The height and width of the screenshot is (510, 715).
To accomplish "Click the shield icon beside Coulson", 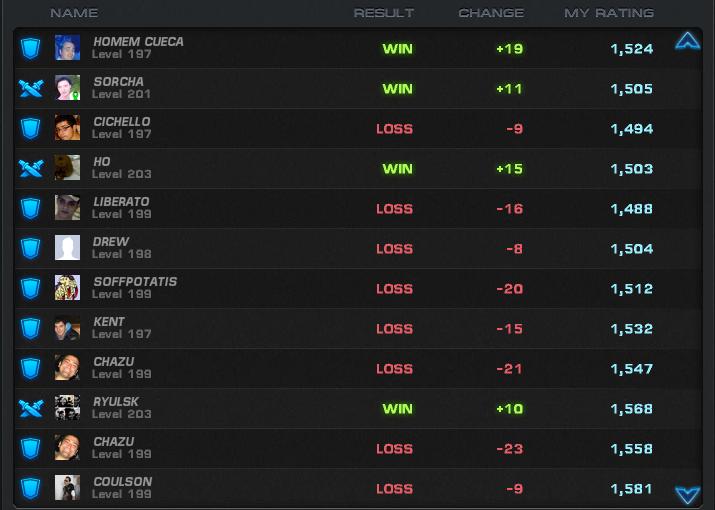I will coord(30,488).
